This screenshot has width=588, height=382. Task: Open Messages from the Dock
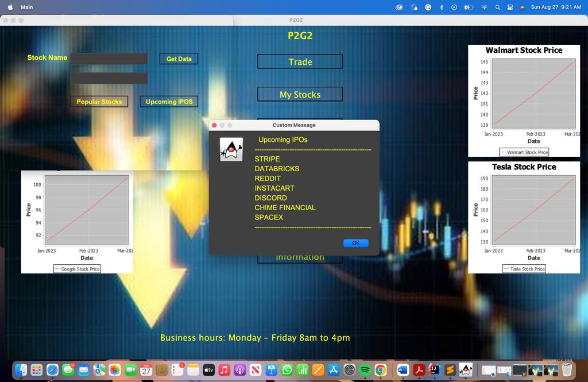[x=68, y=371]
